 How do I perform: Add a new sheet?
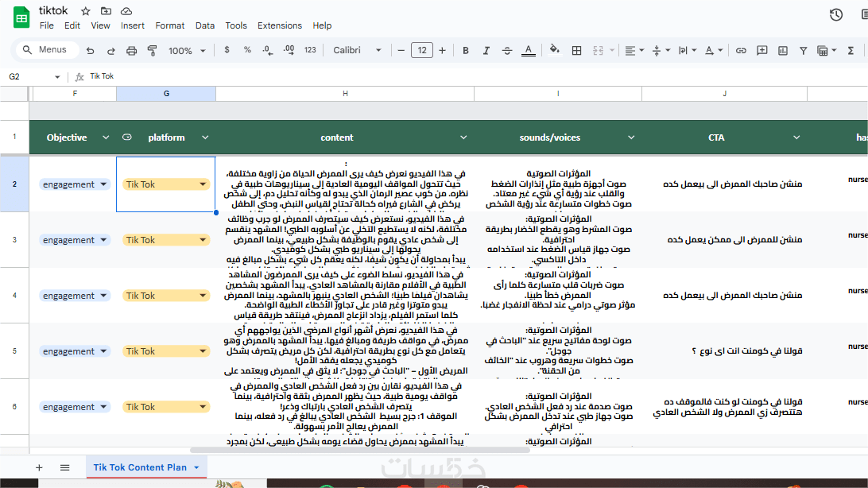(x=39, y=467)
